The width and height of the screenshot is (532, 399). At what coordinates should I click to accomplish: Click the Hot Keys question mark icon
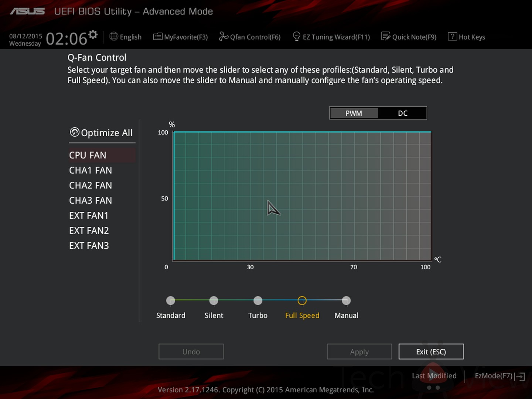click(x=452, y=36)
